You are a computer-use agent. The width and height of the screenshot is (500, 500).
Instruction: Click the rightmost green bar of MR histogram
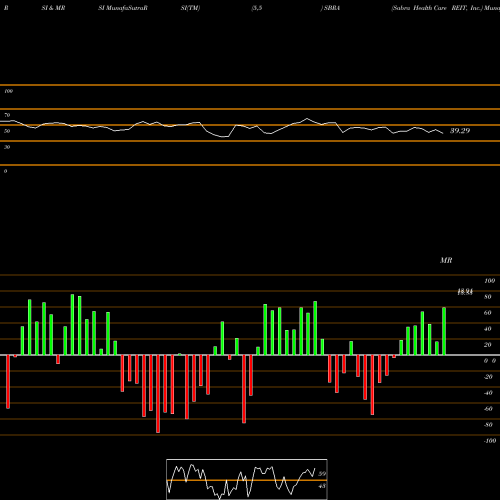444,331
